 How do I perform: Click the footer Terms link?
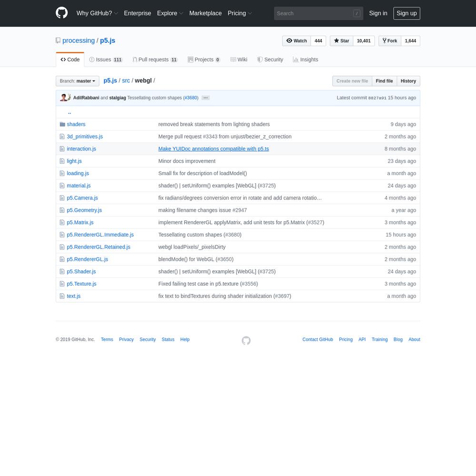coord(107,339)
